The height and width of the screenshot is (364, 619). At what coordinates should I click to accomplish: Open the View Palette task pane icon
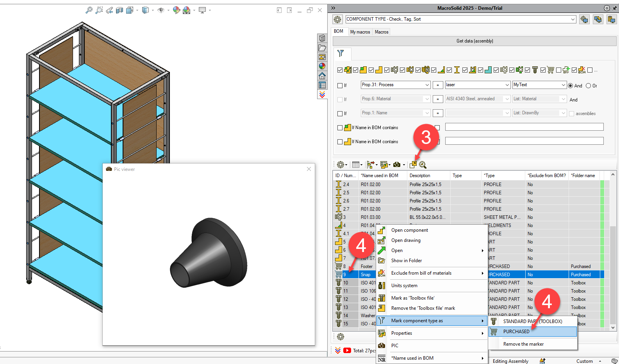coord(322,57)
